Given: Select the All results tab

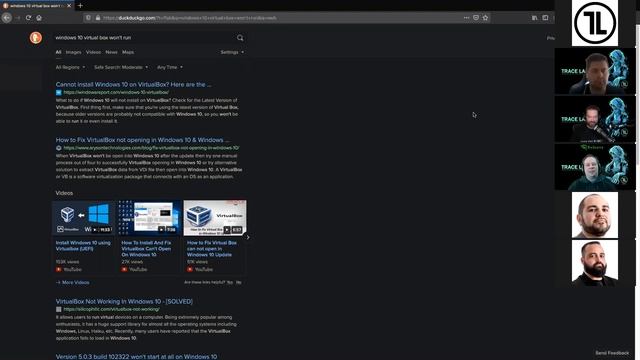Looking at the screenshot, I should click(58, 52).
